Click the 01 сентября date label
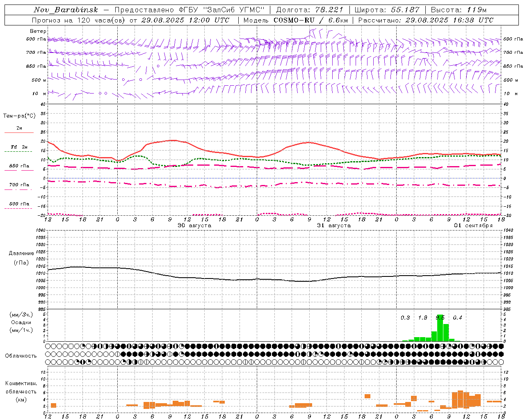This screenshot has width=525, height=420. click(473, 226)
